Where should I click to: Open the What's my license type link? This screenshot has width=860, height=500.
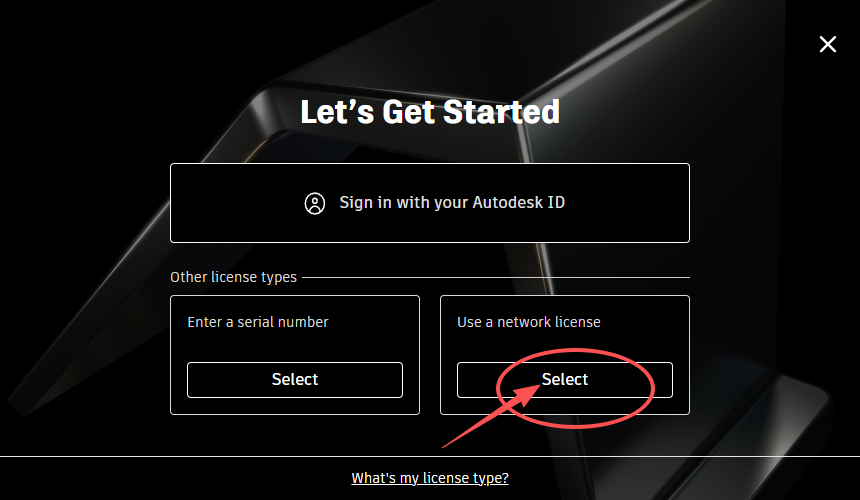430,478
